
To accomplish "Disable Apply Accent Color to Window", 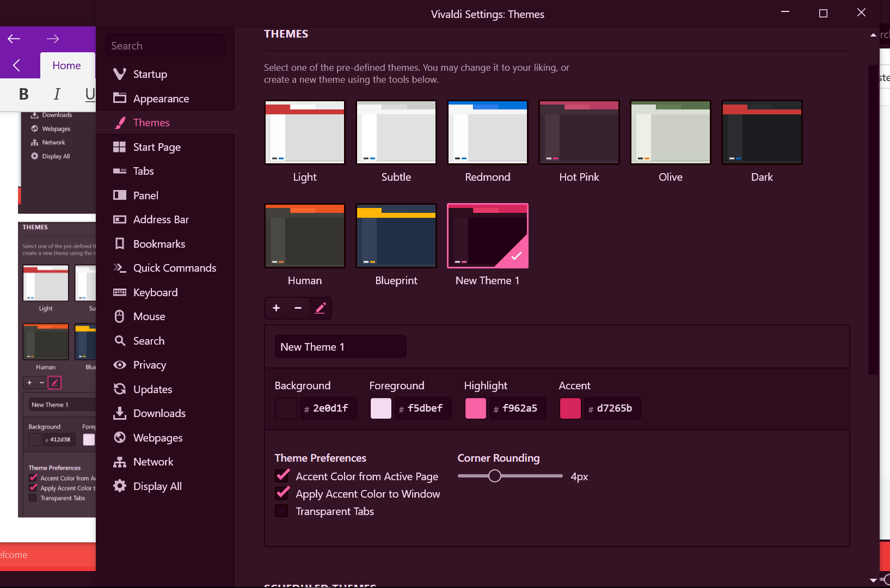I will coord(282,494).
